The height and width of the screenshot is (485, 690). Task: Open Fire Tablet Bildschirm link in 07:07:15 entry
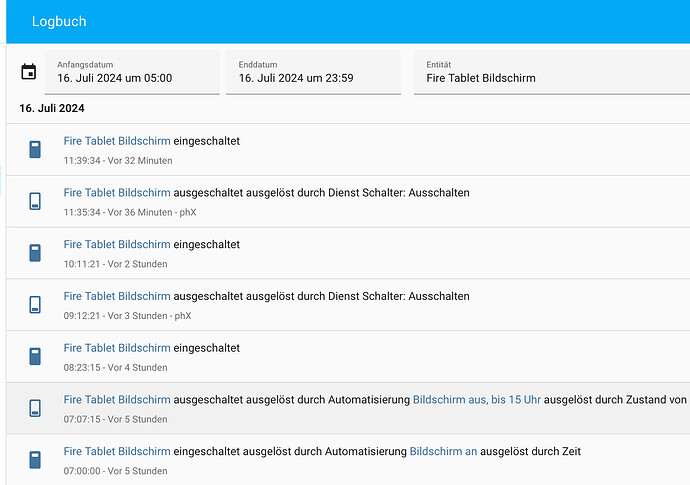point(117,399)
